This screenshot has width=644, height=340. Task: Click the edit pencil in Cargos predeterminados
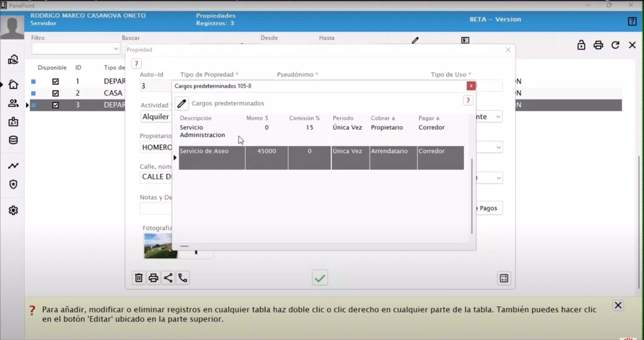(182, 103)
